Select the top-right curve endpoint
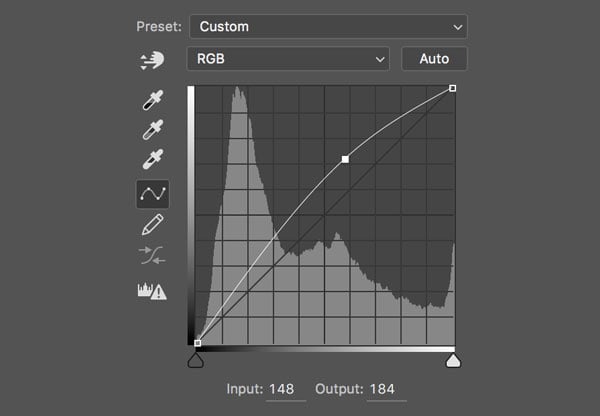 pyautogui.click(x=453, y=88)
